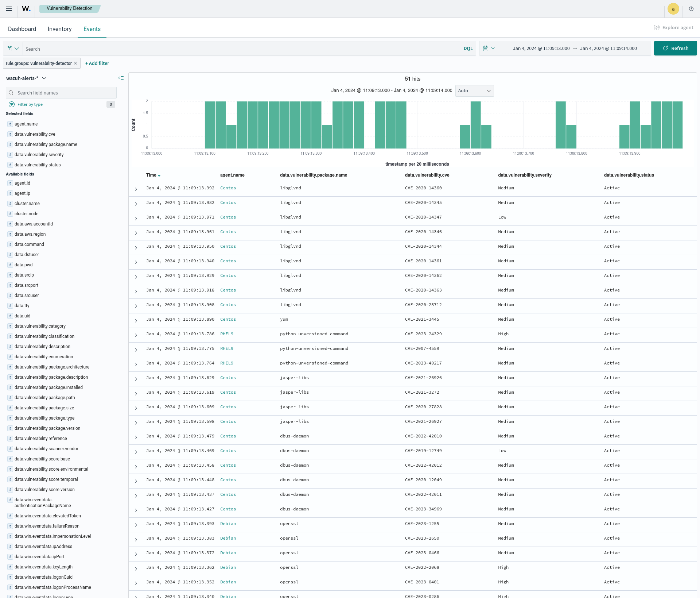Click the Centos agent link for CVE-2020-14345

tap(228, 202)
